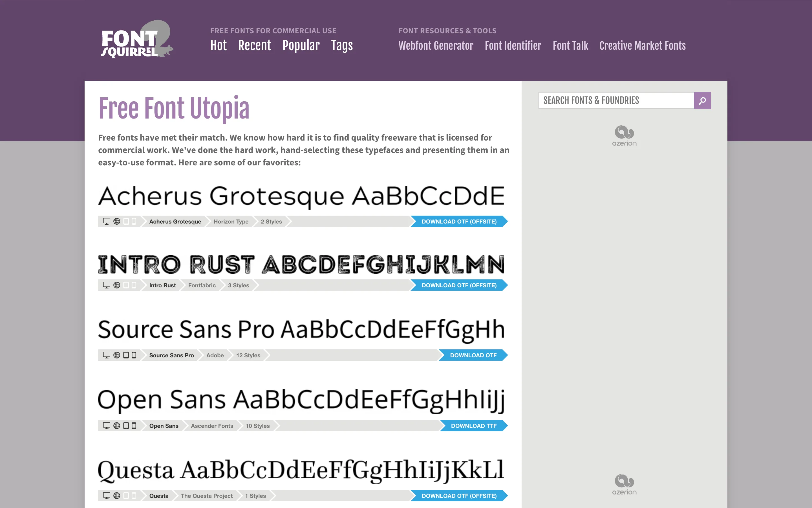The height and width of the screenshot is (508, 812).
Task: Open the Open Sans font name link
Action: (164, 426)
